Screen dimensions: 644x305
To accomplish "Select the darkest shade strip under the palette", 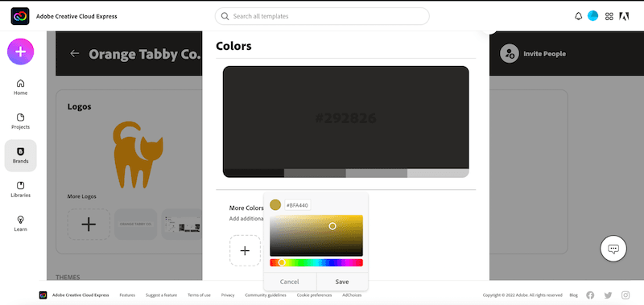I will [x=254, y=173].
